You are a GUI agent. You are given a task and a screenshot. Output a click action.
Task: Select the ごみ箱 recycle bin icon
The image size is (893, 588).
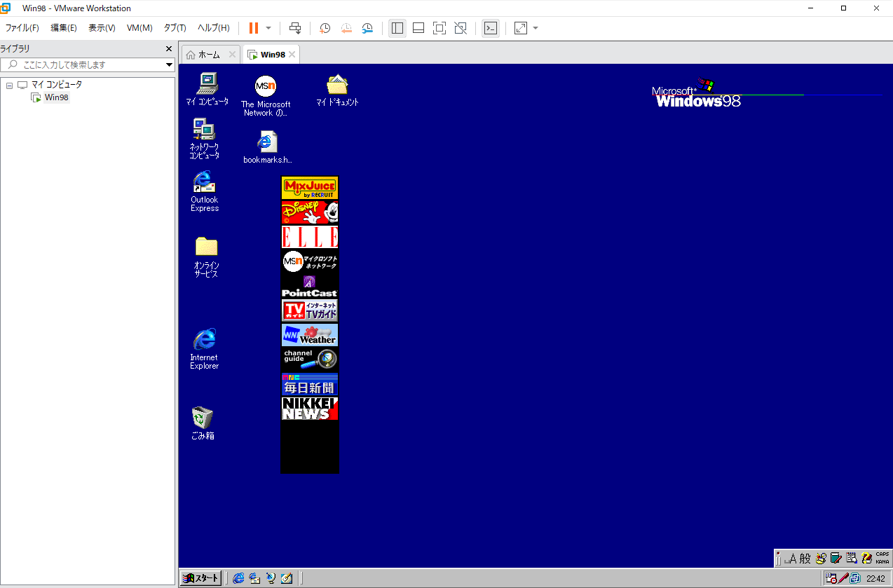point(203,423)
